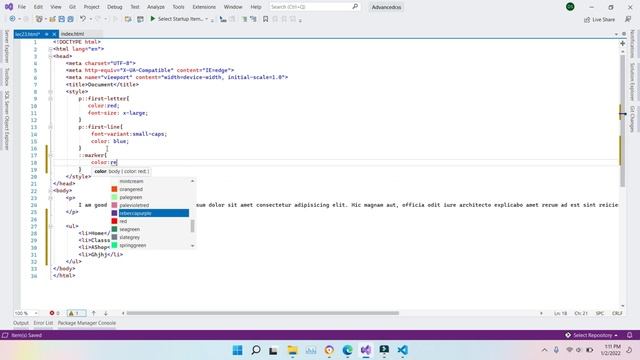Click the notifications bell in status bar
The width and height of the screenshot is (640, 360).
point(629,335)
